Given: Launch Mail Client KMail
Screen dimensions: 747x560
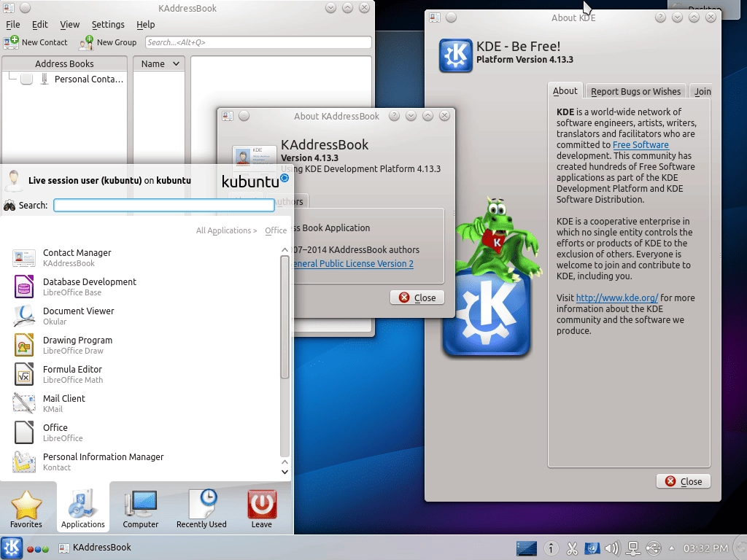Looking at the screenshot, I should pyautogui.click(x=143, y=403).
